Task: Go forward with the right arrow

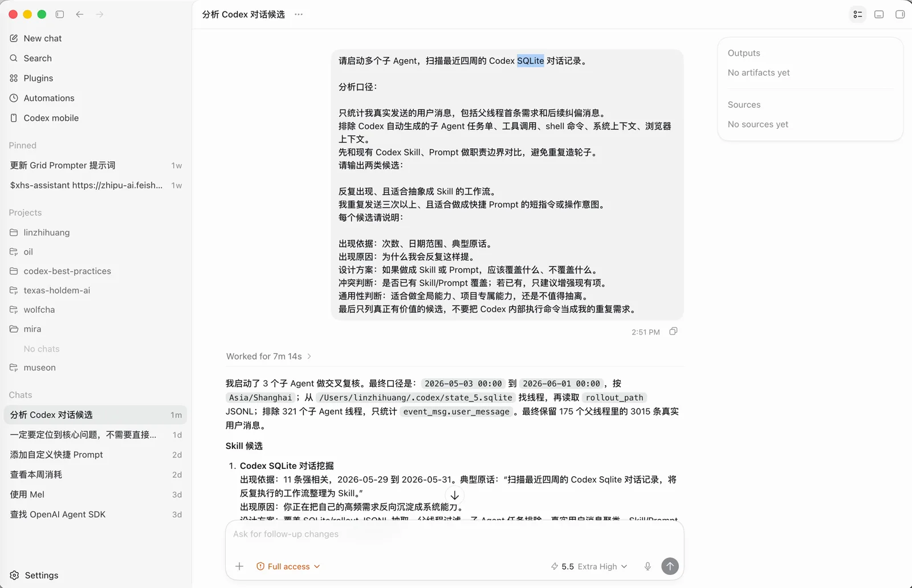Action: coord(100,14)
